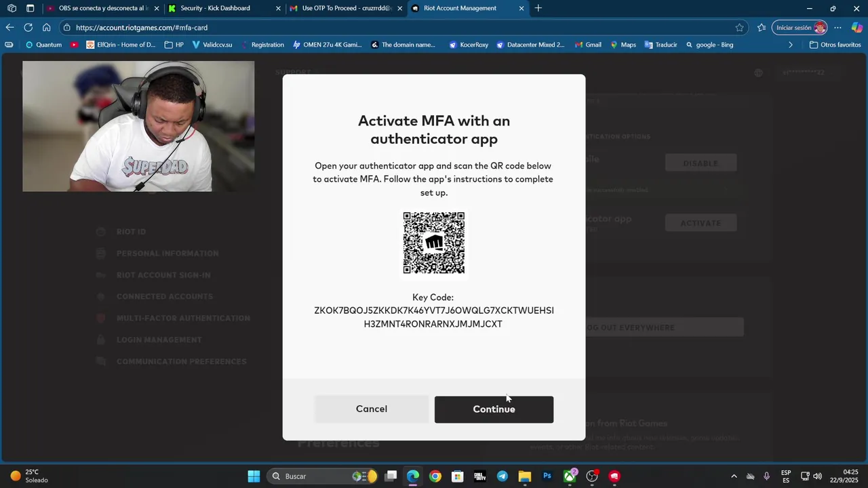Open the browser settings ellipsis menu
Image resolution: width=868 pixels, height=488 pixels.
pyautogui.click(x=838, y=28)
